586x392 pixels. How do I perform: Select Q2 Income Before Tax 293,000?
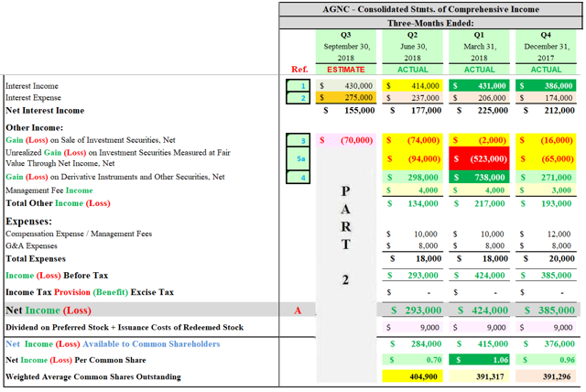point(412,276)
